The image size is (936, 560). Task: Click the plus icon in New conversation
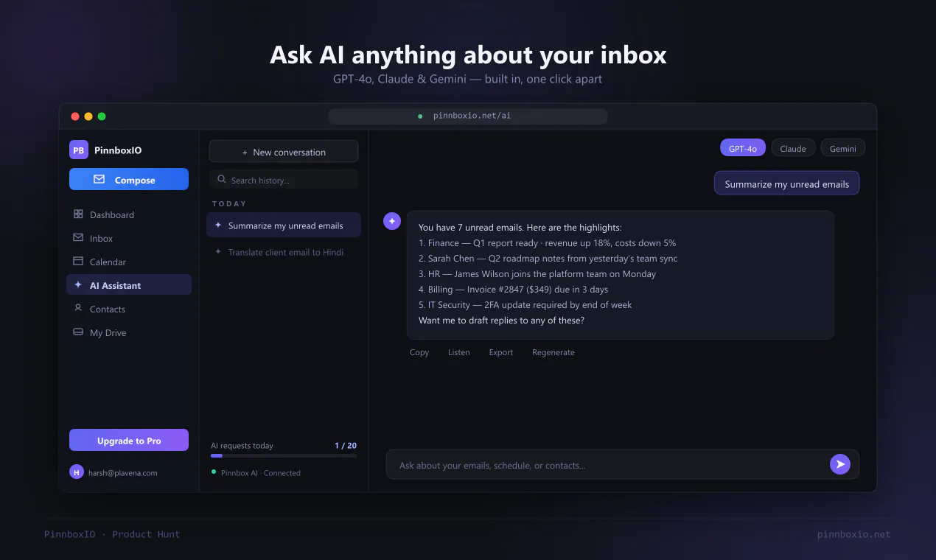pyautogui.click(x=245, y=153)
